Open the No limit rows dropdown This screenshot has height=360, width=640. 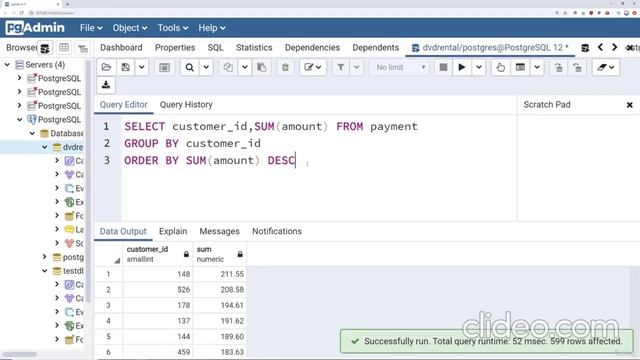click(x=400, y=67)
